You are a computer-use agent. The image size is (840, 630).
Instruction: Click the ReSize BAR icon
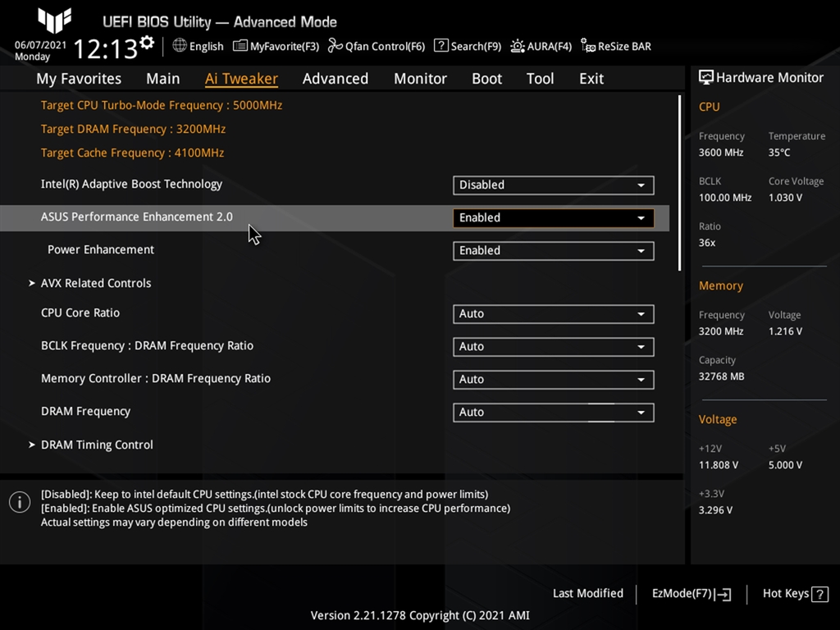(588, 46)
